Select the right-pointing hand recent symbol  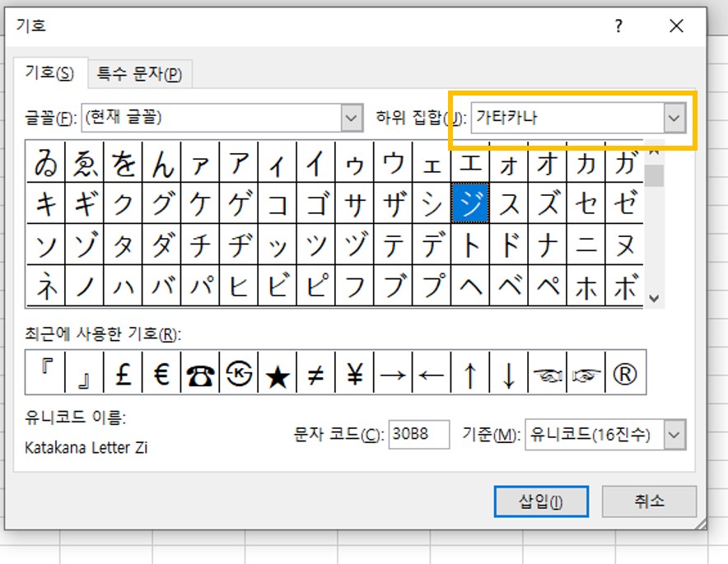(586, 372)
